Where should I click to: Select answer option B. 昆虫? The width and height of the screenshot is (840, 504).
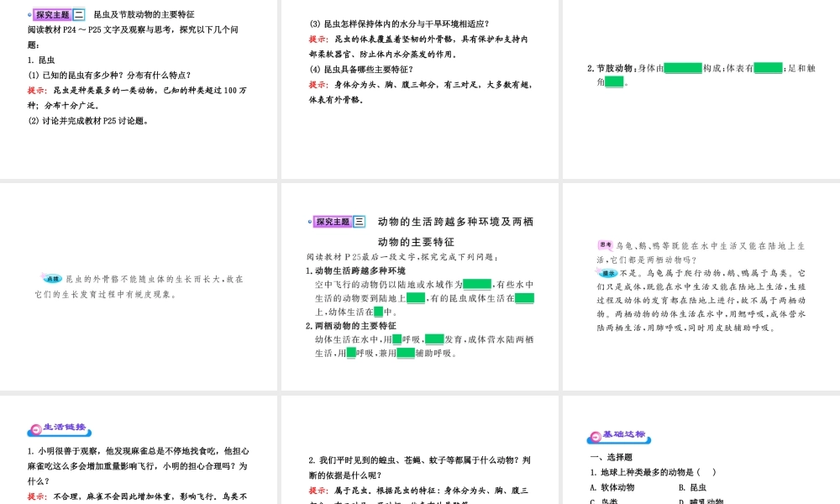pos(692,487)
